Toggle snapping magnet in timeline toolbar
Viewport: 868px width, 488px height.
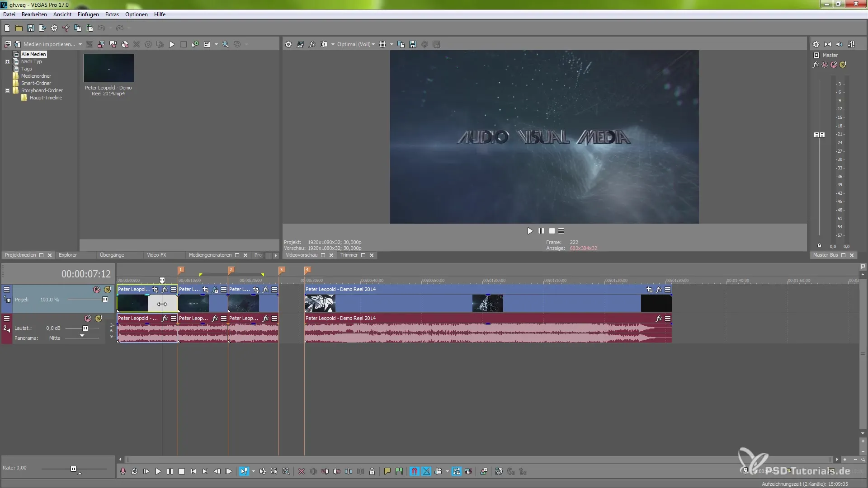(x=415, y=471)
